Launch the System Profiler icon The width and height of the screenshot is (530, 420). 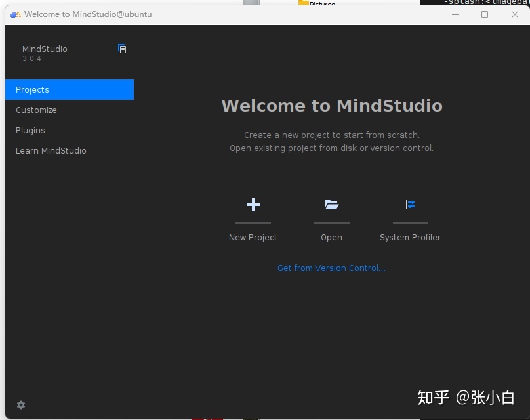coord(410,204)
